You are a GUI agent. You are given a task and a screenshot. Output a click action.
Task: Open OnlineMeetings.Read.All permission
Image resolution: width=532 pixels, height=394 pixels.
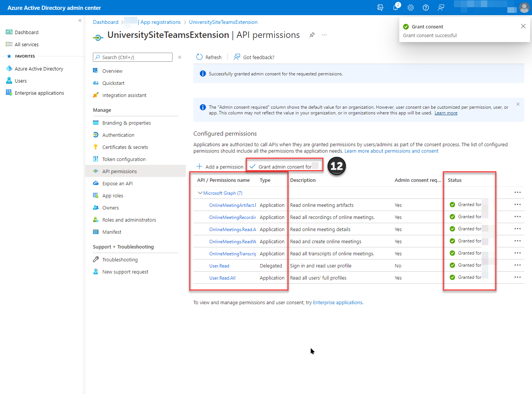(x=232, y=229)
